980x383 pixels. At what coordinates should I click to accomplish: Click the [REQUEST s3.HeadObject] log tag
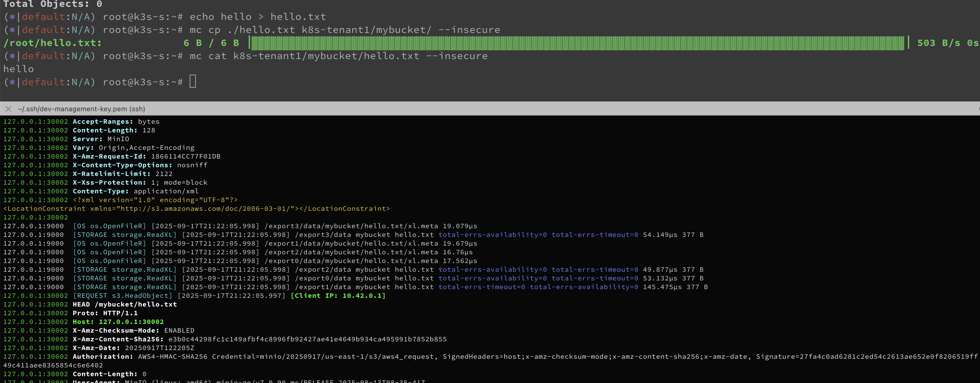[122, 296]
